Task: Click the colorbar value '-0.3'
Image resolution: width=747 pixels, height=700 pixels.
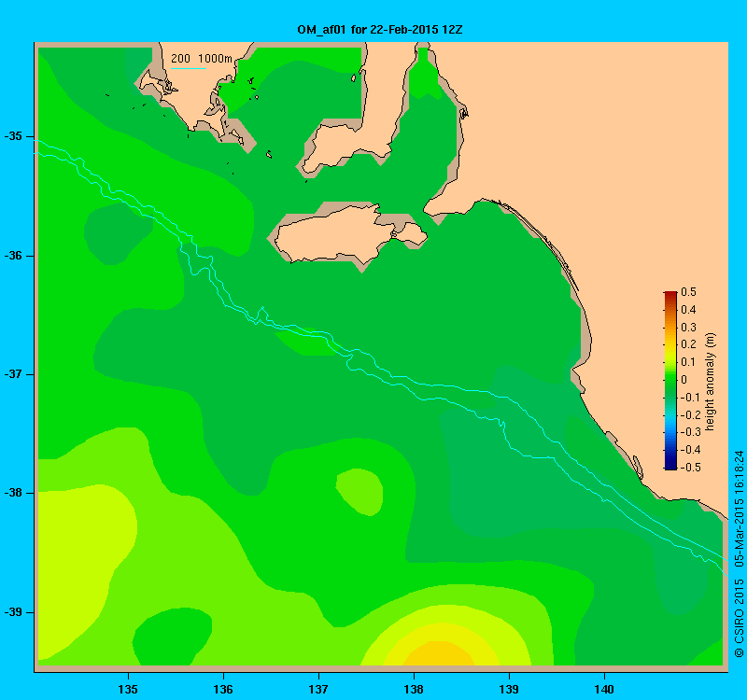Action: (x=690, y=432)
